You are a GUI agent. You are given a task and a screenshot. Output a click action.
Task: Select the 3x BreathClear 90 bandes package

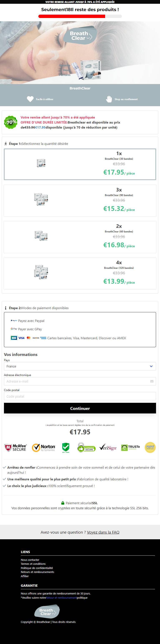tap(80, 200)
